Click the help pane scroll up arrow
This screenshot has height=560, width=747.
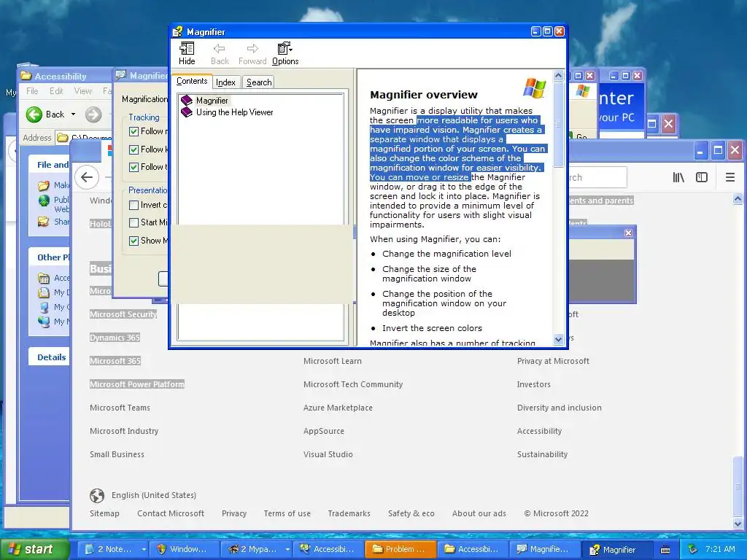click(558, 76)
